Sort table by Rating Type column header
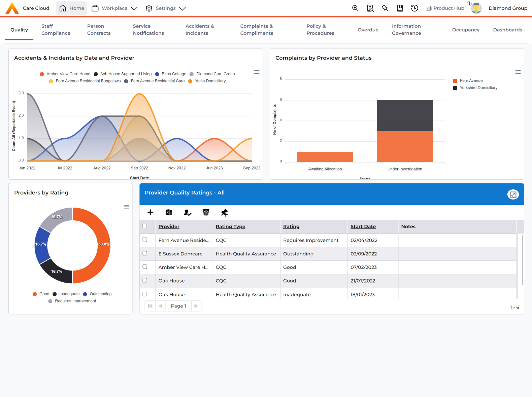532x397 pixels. (230, 226)
